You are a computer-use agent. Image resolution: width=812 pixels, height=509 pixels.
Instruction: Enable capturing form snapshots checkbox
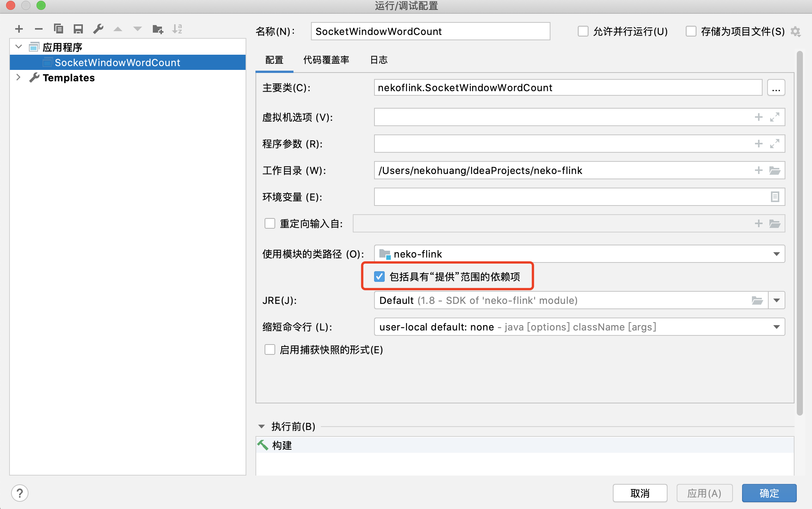(270, 349)
